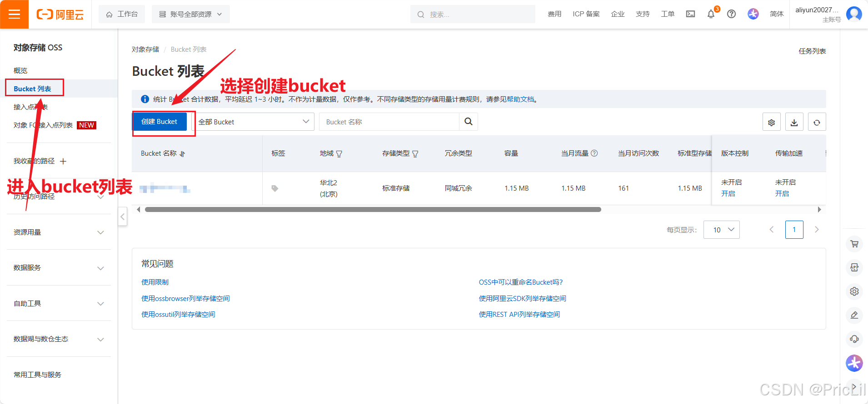
Task: Open the account resources dropdown
Action: 190,14
